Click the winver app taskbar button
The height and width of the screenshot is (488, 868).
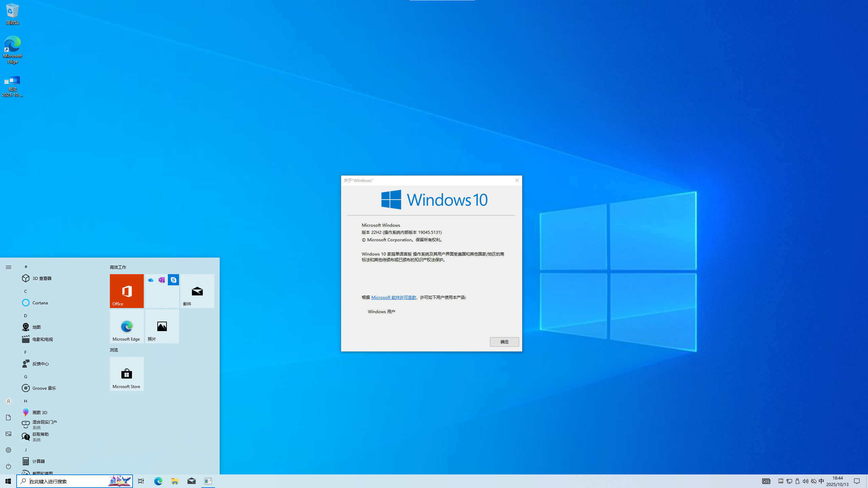pos(208,481)
